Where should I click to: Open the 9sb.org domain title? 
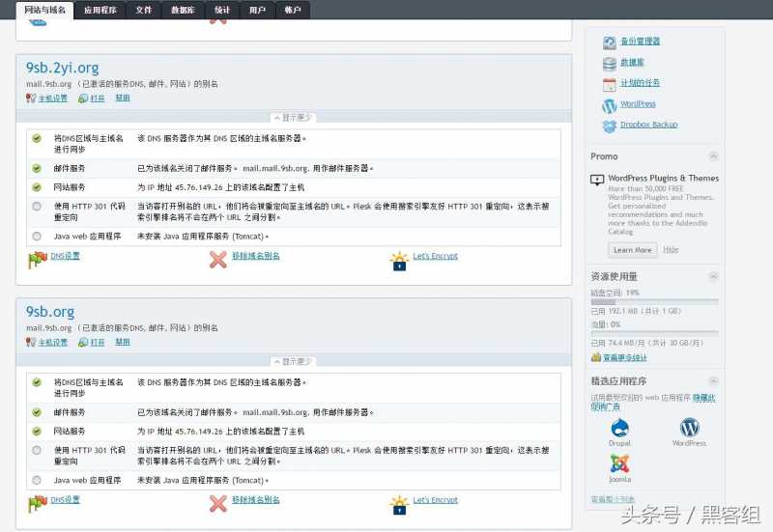[50, 311]
